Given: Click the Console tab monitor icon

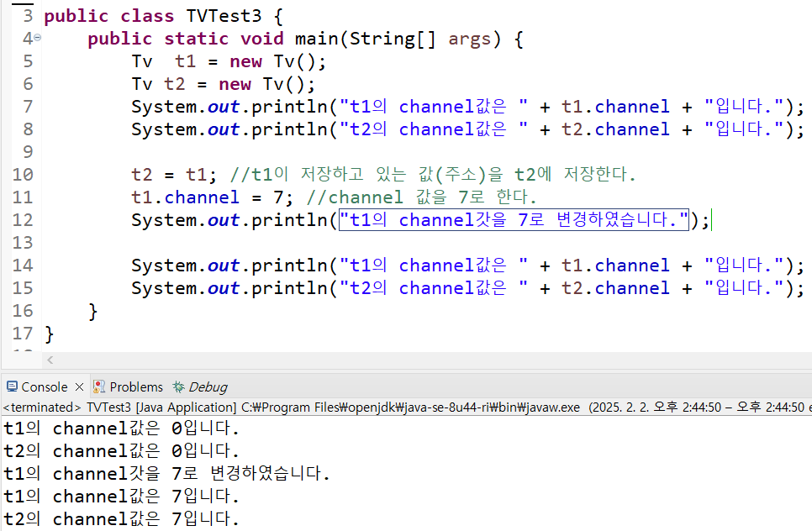Looking at the screenshot, I should (12, 386).
